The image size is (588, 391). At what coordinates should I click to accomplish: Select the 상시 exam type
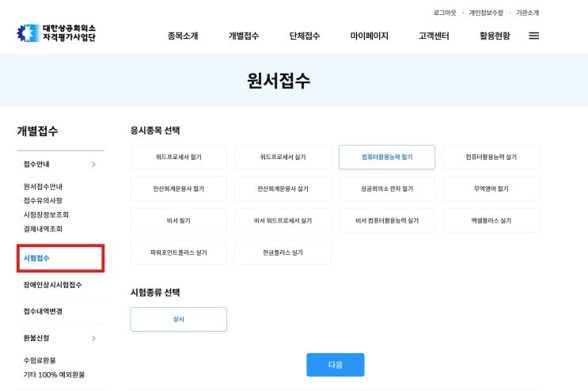tap(179, 320)
